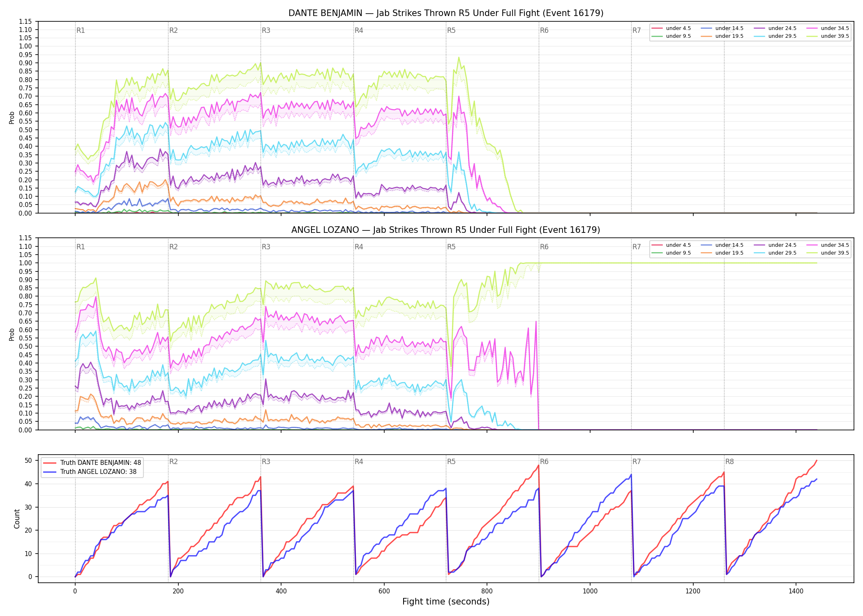Click x-axis tick label '1400'
This screenshot has height=616, width=863.
796,591
